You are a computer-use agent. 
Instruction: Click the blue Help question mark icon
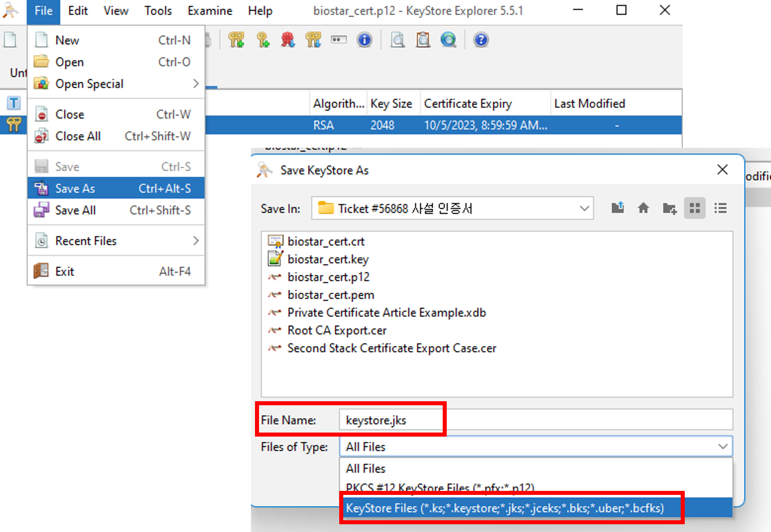point(481,40)
